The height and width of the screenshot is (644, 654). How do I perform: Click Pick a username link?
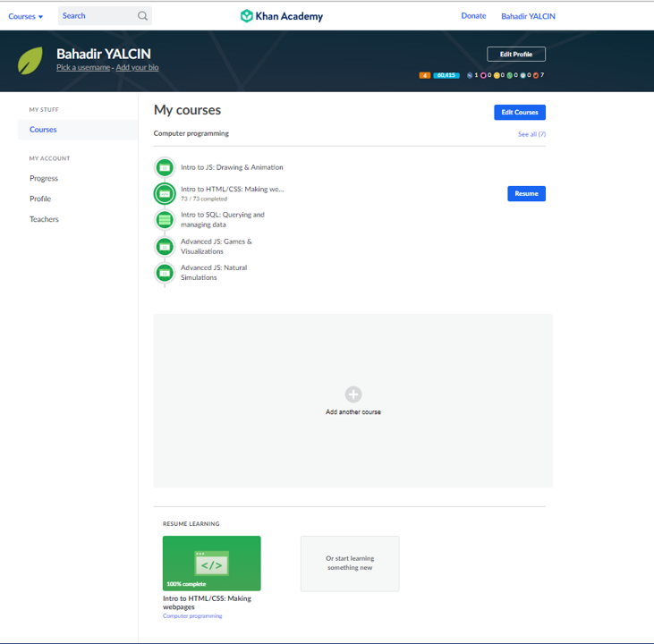[83, 68]
